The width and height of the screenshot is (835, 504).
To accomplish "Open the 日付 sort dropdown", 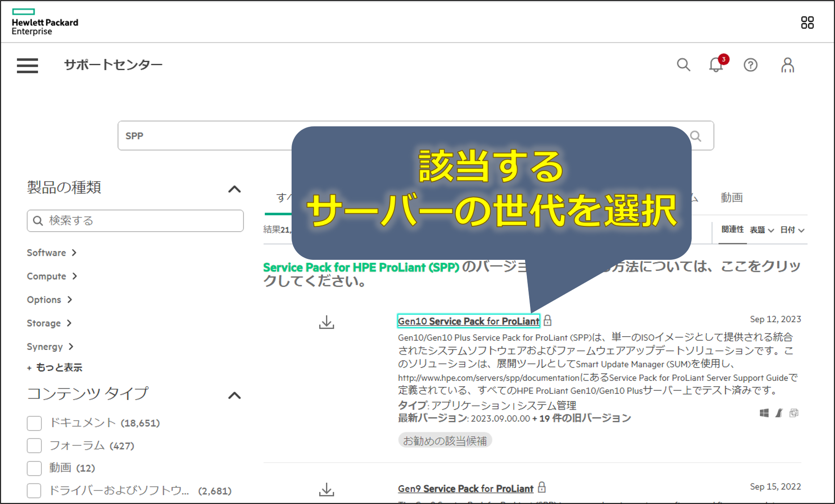I will 792,230.
